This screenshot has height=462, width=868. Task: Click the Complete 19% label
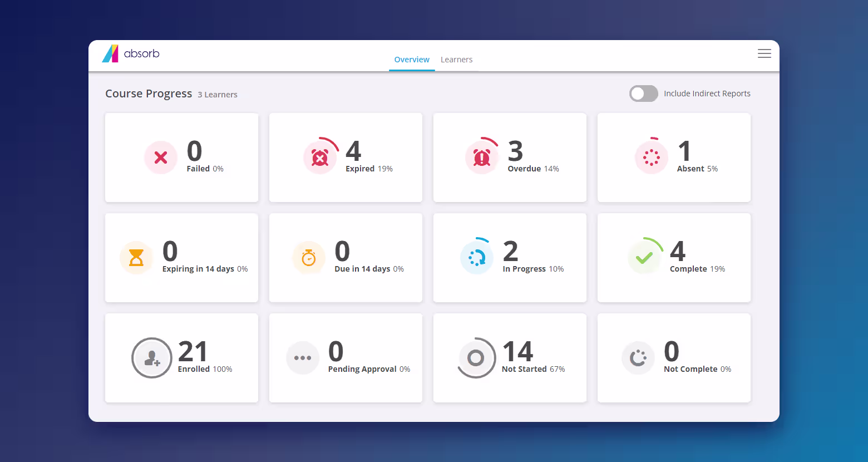point(697,269)
